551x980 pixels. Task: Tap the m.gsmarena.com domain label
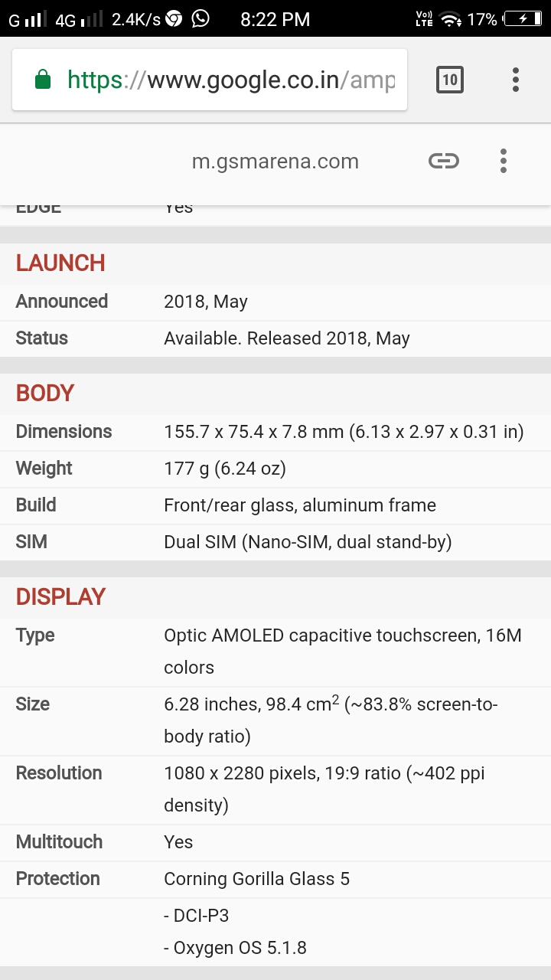point(275,162)
